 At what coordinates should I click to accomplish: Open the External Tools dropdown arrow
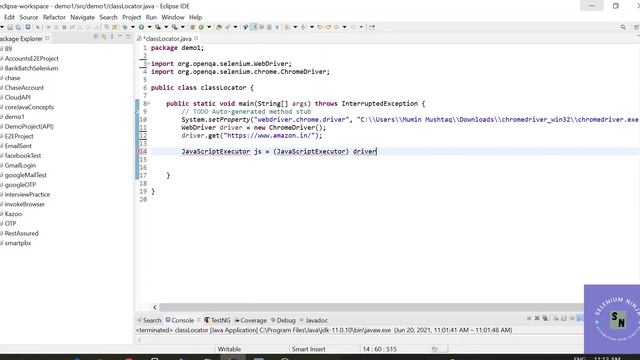tap(182, 27)
